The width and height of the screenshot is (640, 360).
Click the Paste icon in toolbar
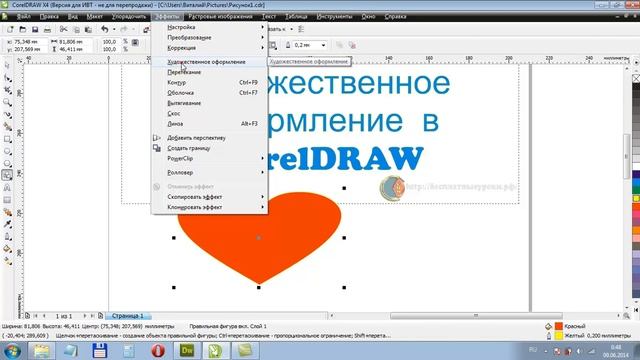pos(88,29)
